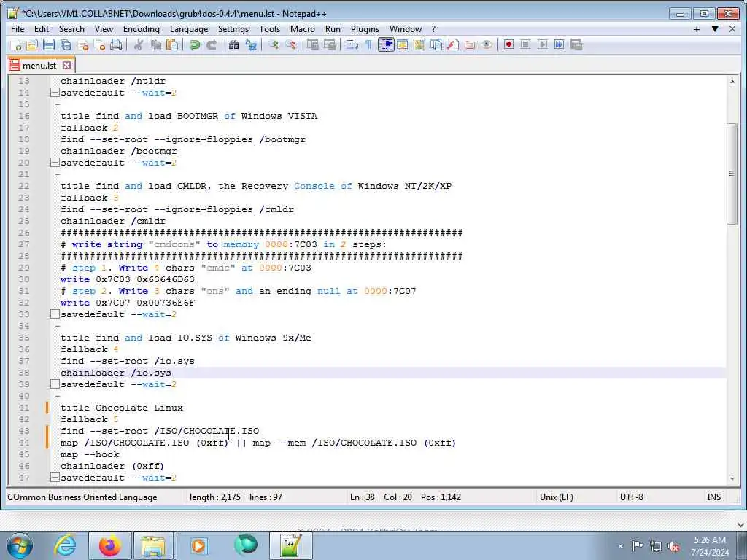Open Find with binoculars icon
Screen dimensions: 747x560
click(233, 44)
